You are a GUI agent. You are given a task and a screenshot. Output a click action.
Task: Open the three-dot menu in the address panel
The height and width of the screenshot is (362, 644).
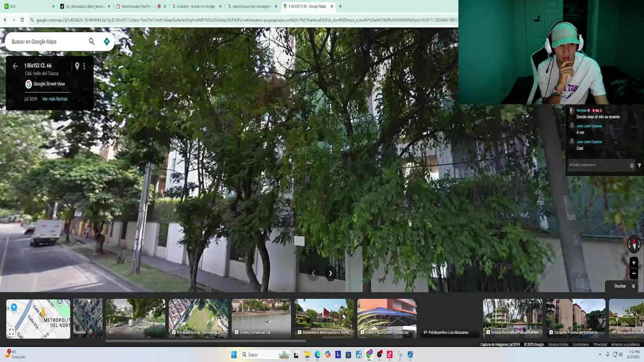[x=84, y=66]
